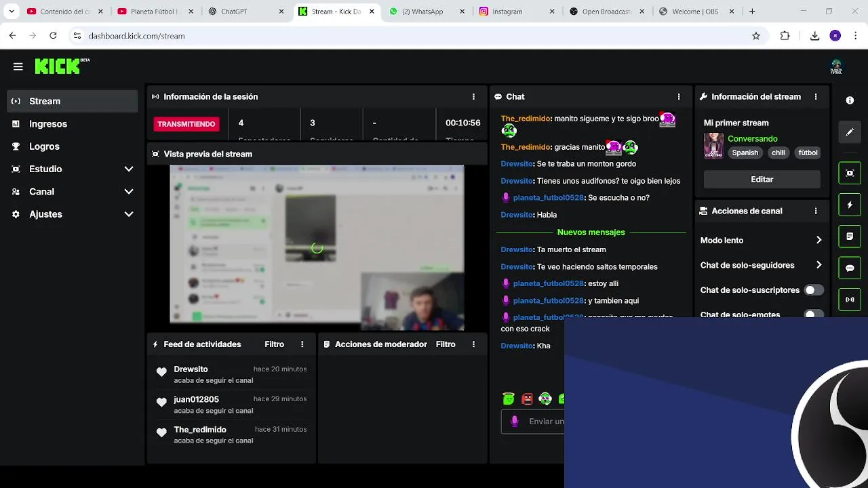This screenshot has width=868, height=488.
Task: Open the profile avatar in the header
Action: coord(836,66)
